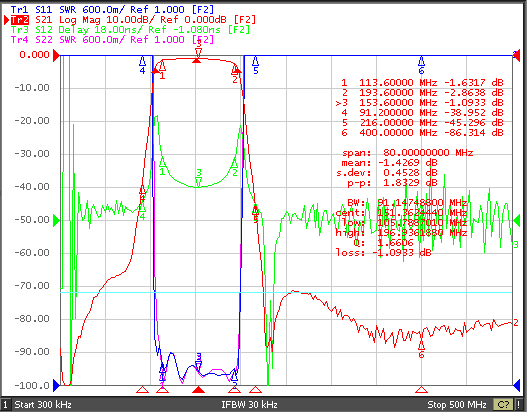The image size is (528, 412).
Task: Click the filled active marker 3 on bottom axis
Action: [x=198, y=390]
